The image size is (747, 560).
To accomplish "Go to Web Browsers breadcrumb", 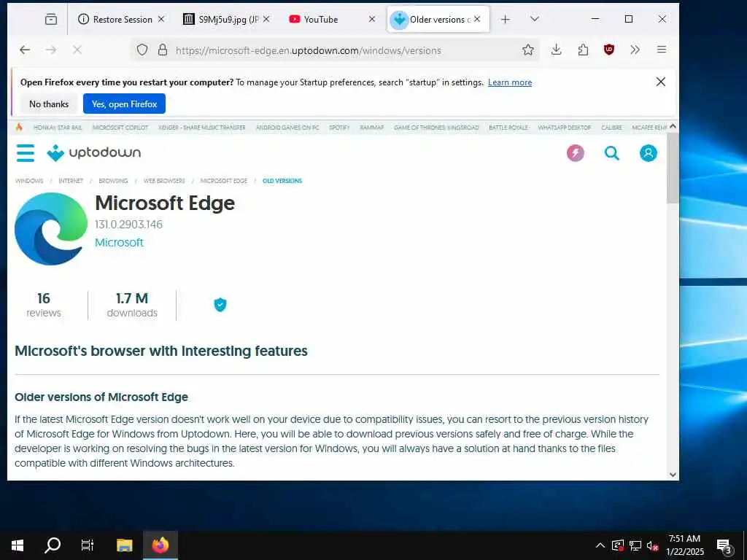I will tap(164, 181).
